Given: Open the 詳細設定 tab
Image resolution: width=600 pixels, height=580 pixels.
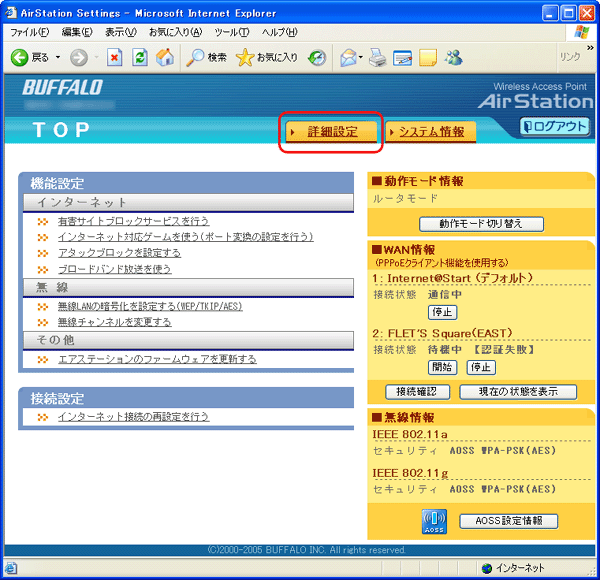Looking at the screenshot, I should (331, 132).
